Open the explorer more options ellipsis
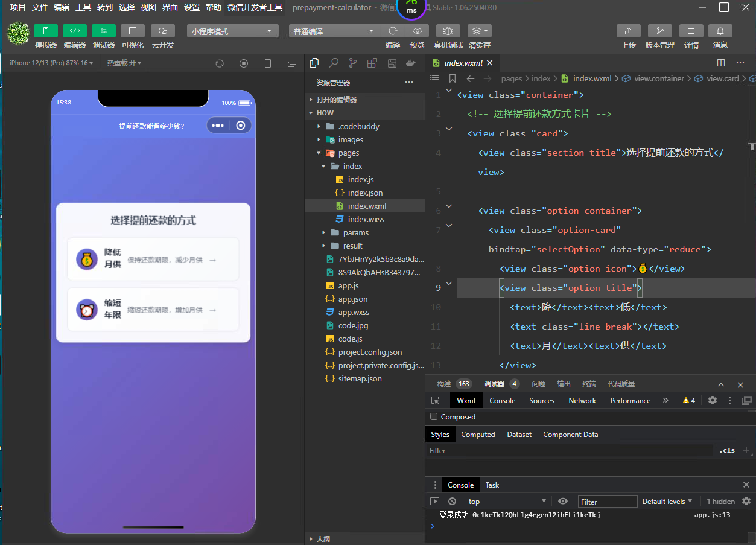Viewport: 756px width, 545px height. pos(409,82)
